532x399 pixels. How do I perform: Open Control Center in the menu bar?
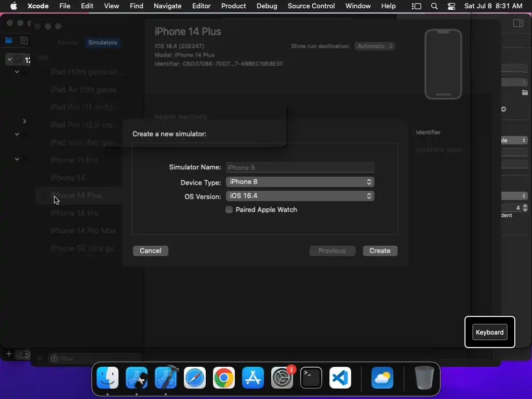[x=451, y=6]
